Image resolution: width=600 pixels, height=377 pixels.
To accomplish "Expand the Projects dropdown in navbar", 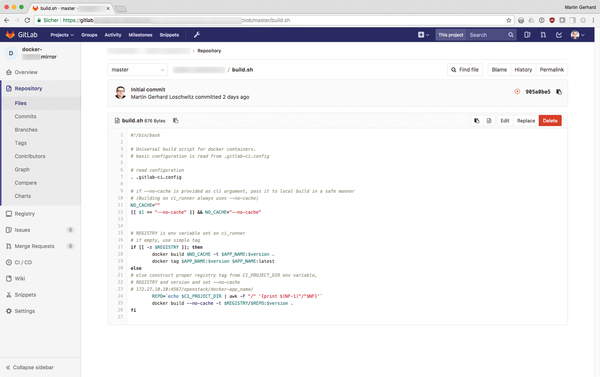I will point(62,35).
